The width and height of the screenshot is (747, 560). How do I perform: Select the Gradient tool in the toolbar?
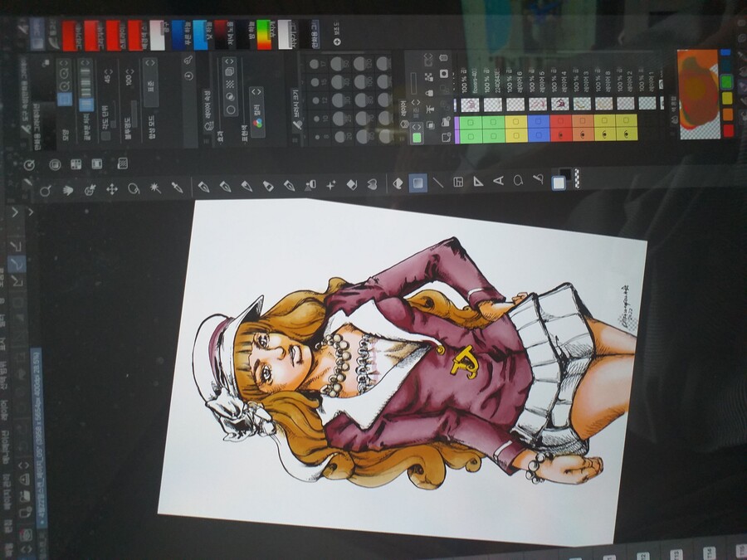(x=418, y=183)
